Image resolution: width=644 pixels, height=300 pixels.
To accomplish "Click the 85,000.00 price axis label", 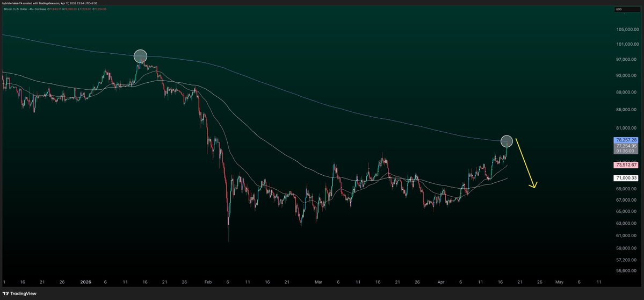I will click(626, 110).
